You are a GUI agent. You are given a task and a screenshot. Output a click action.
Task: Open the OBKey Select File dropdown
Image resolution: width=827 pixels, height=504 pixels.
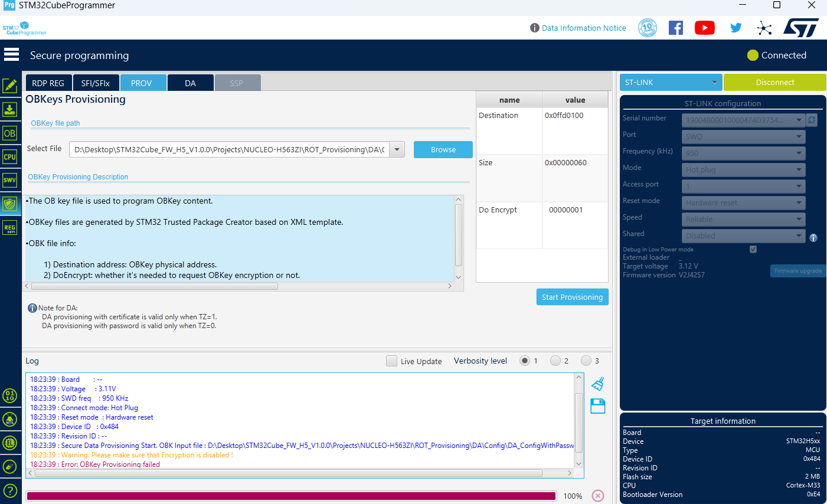[x=397, y=149]
